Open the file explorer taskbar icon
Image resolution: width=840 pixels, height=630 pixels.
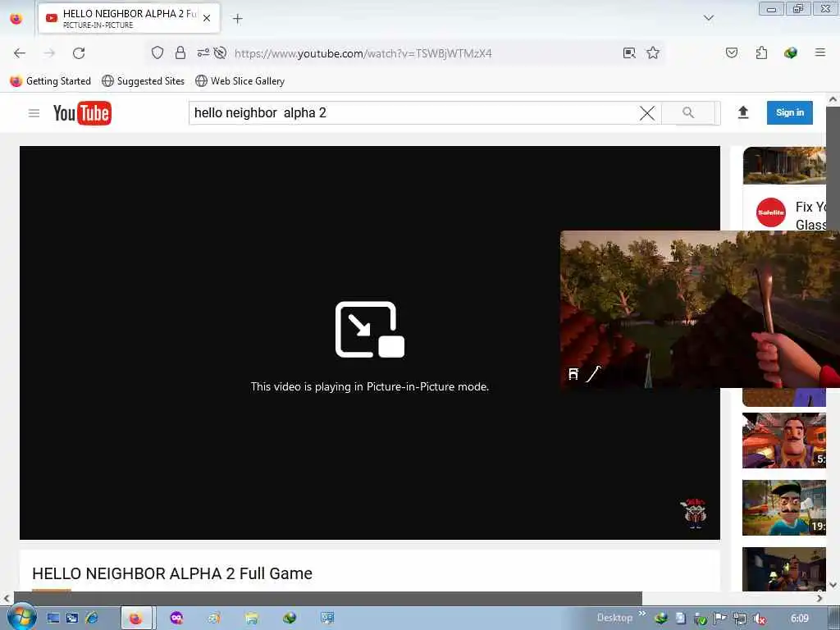(x=252, y=619)
